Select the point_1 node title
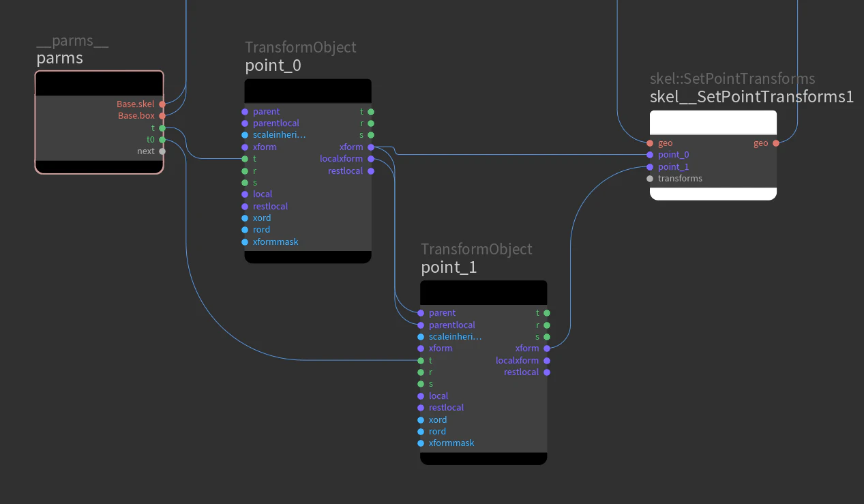Image resolution: width=864 pixels, height=504 pixels. pyautogui.click(x=449, y=267)
